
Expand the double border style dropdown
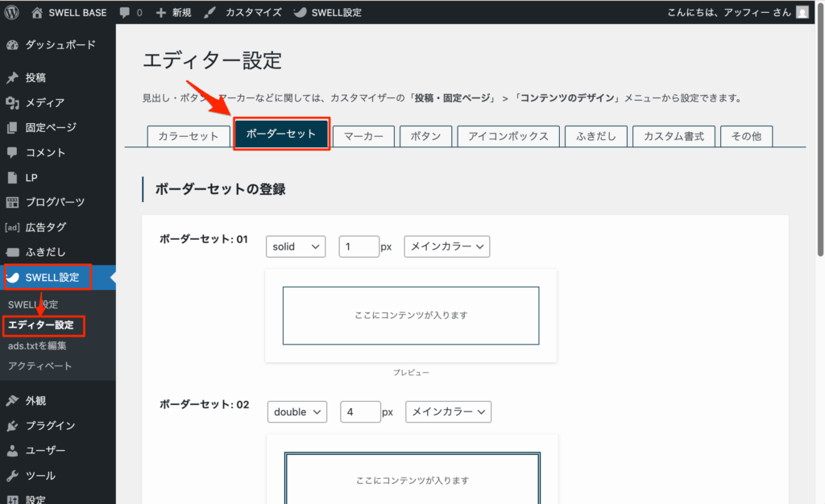tap(296, 411)
